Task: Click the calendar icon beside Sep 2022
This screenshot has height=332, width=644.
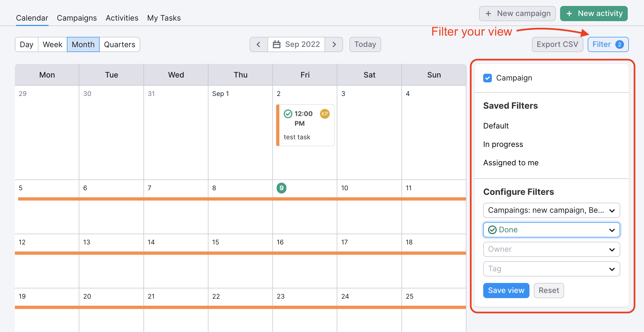Action: pos(277,44)
